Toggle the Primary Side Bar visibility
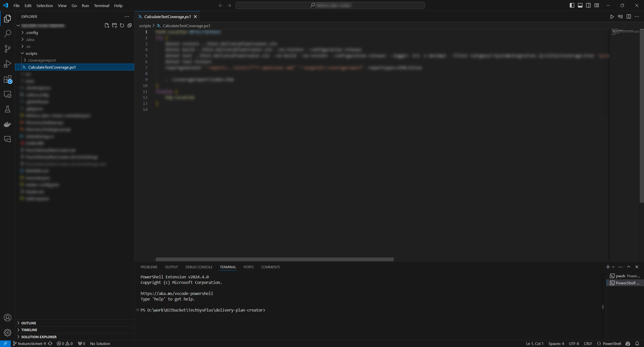This screenshot has height=347, width=644. pos(572,5)
